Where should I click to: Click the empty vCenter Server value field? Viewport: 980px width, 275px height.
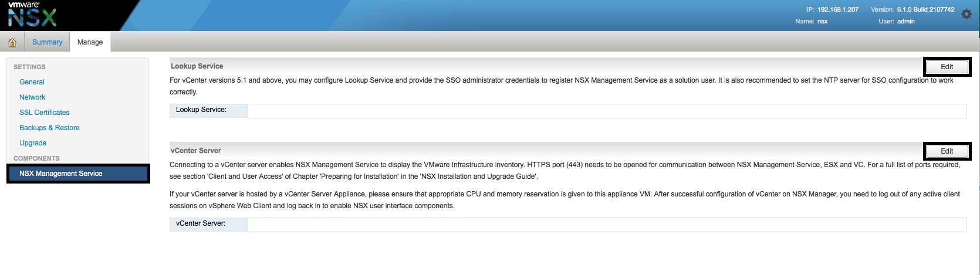pos(606,224)
